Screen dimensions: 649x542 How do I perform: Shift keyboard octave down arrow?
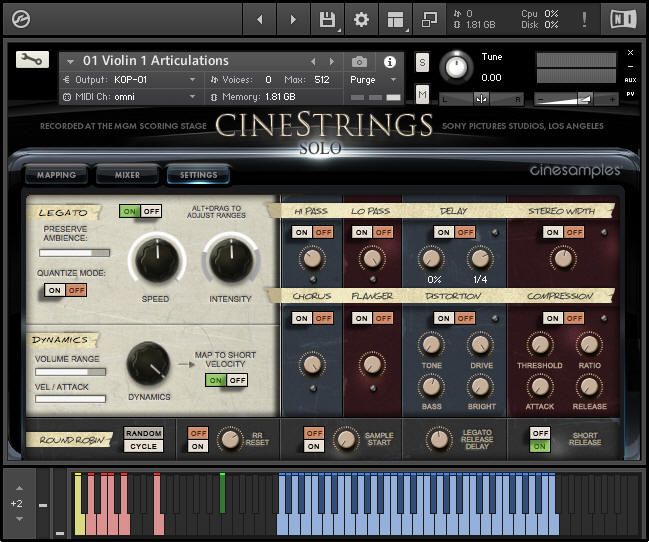(19, 519)
